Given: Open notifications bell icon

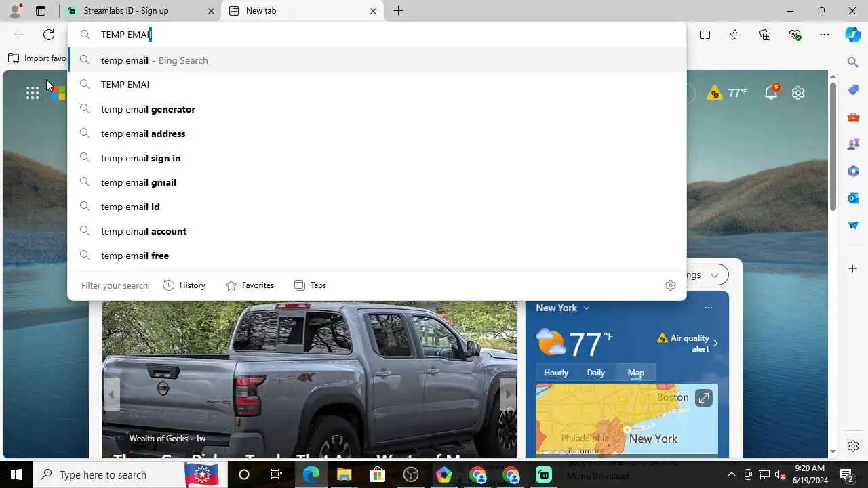Looking at the screenshot, I should [771, 92].
